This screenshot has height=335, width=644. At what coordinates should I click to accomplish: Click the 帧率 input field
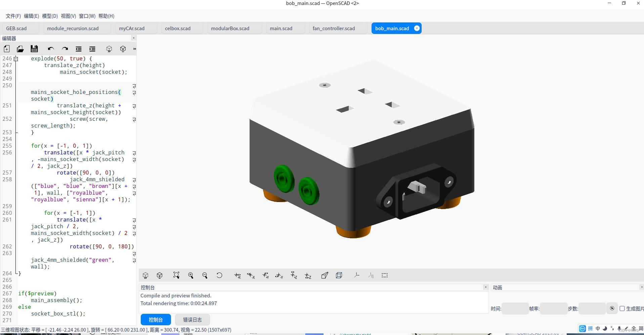(554, 308)
